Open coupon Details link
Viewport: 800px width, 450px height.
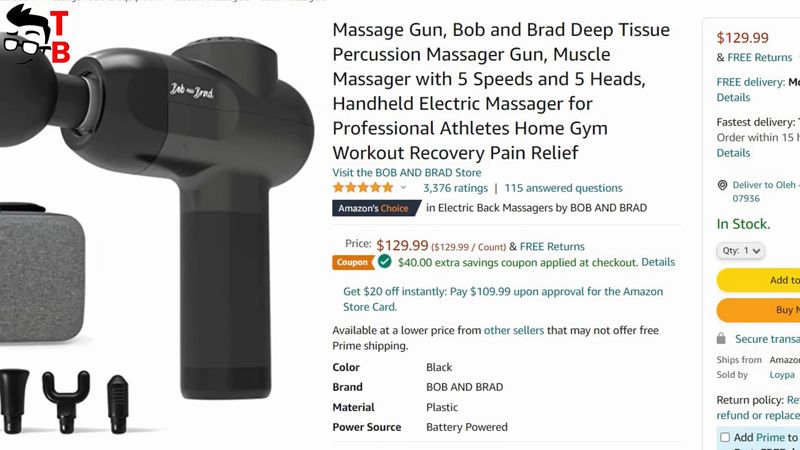(658, 262)
